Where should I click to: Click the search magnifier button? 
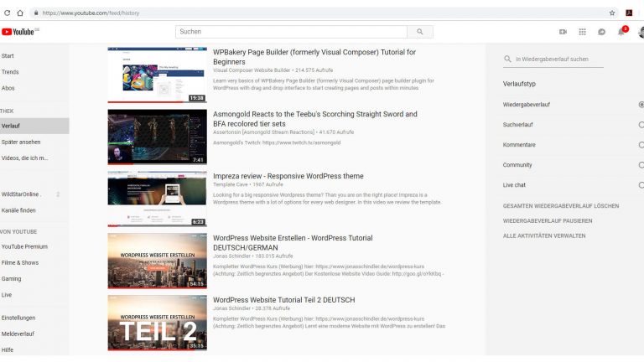[420, 32]
